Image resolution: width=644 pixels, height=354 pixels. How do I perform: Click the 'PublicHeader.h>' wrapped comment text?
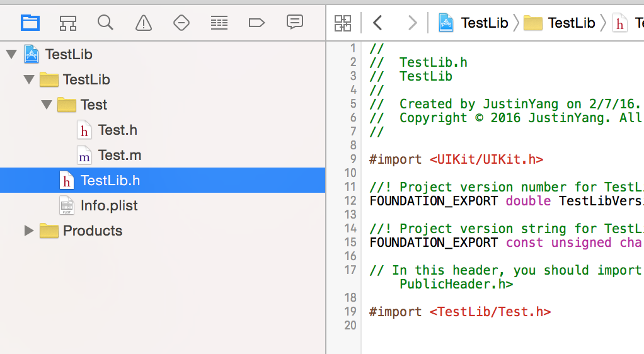456,284
